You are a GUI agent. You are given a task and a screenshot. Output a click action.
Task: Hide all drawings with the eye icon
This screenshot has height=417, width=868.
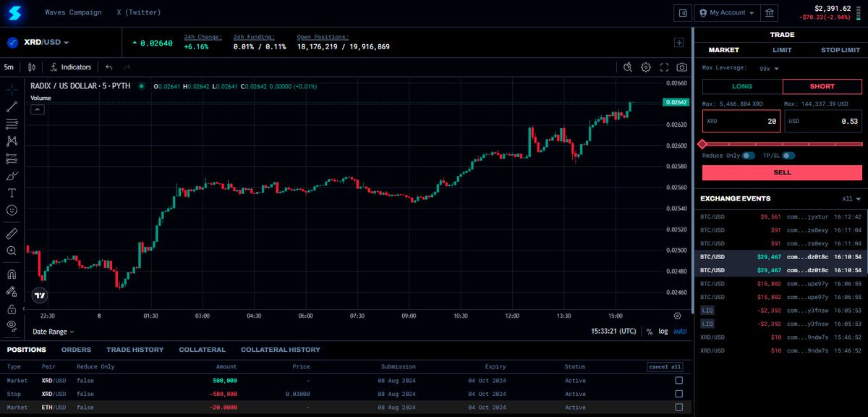(x=12, y=325)
